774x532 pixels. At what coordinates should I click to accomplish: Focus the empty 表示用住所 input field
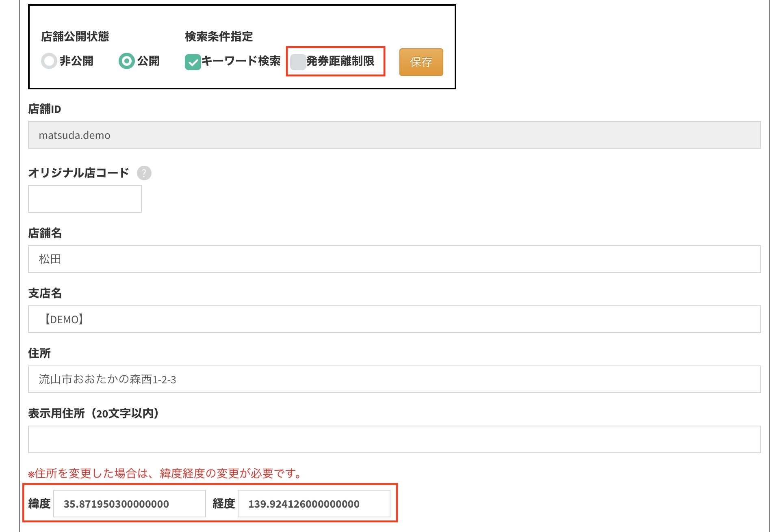point(394,439)
